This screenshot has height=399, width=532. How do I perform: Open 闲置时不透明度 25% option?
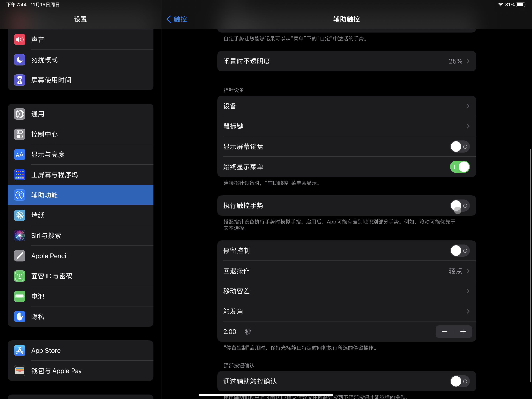click(346, 61)
